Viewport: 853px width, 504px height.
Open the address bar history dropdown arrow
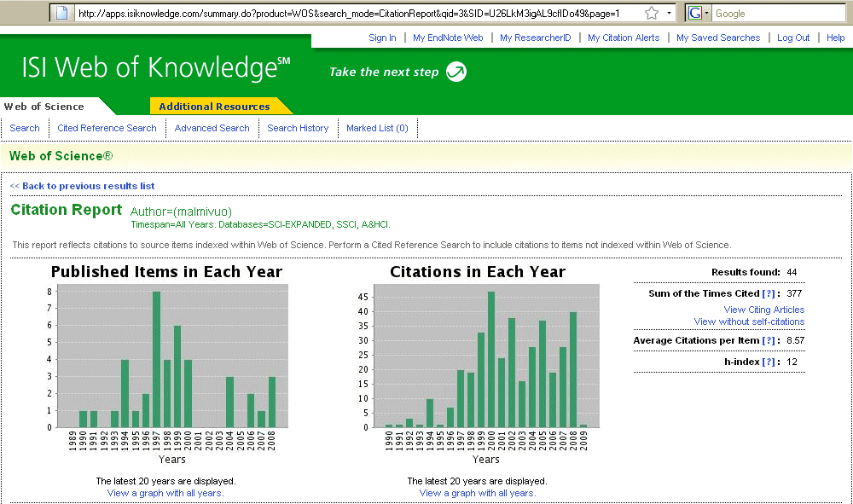(670, 13)
